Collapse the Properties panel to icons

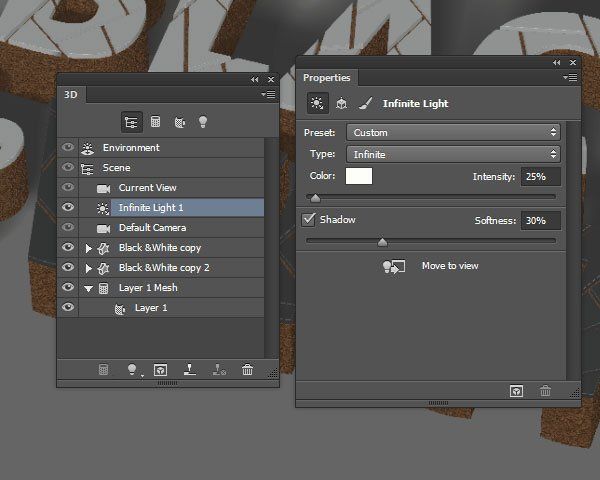[x=556, y=63]
